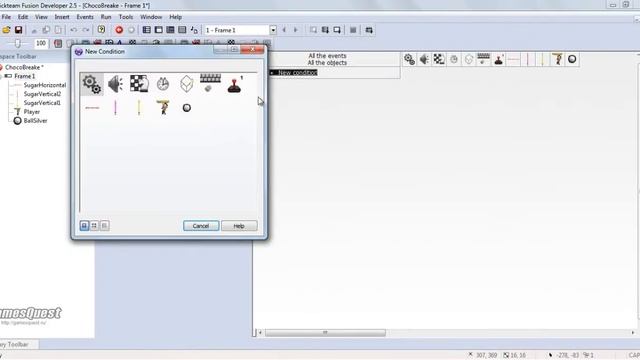This screenshot has width=640, height=360.
Task: Collapse Frame 1 tree node
Action: pyautogui.click(x=1, y=76)
